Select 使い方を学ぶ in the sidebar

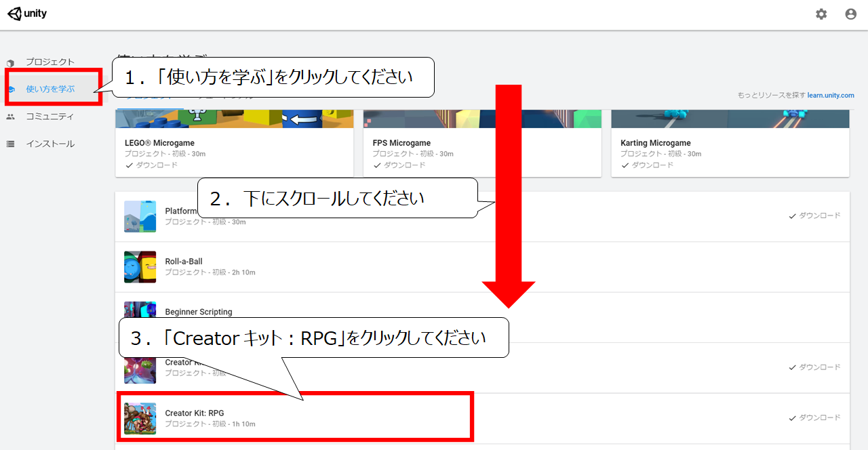tap(50, 89)
